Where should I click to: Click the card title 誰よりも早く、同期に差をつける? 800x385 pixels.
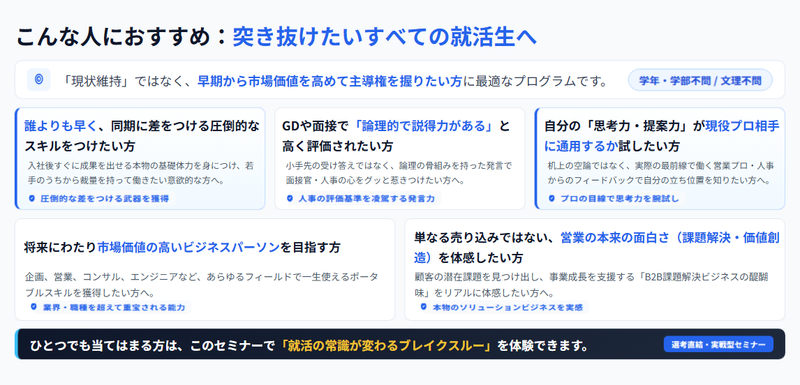click(142, 136)
